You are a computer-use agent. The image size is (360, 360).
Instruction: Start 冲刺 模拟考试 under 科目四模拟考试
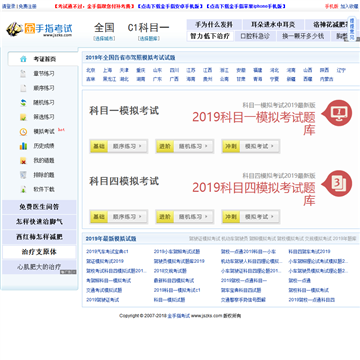(x=251, y=217)
